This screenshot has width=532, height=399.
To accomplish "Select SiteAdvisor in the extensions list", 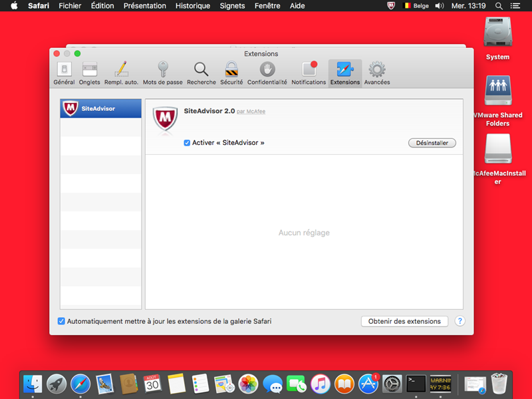I will (x=101, y=108).
